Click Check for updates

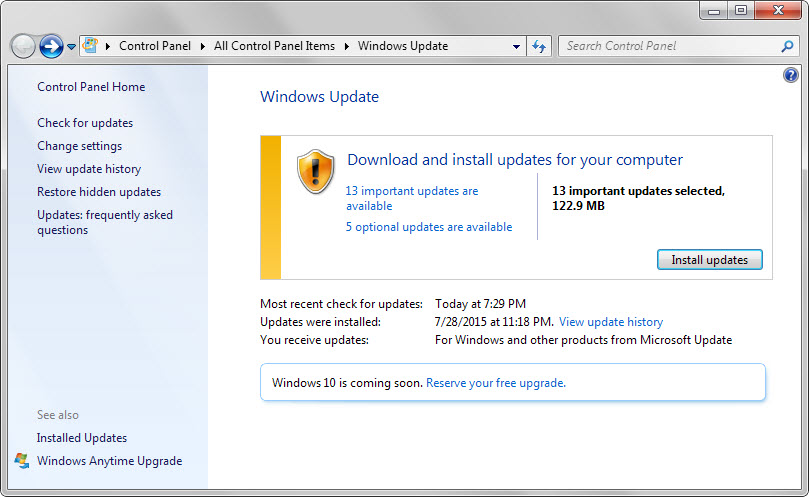point(85,123)
